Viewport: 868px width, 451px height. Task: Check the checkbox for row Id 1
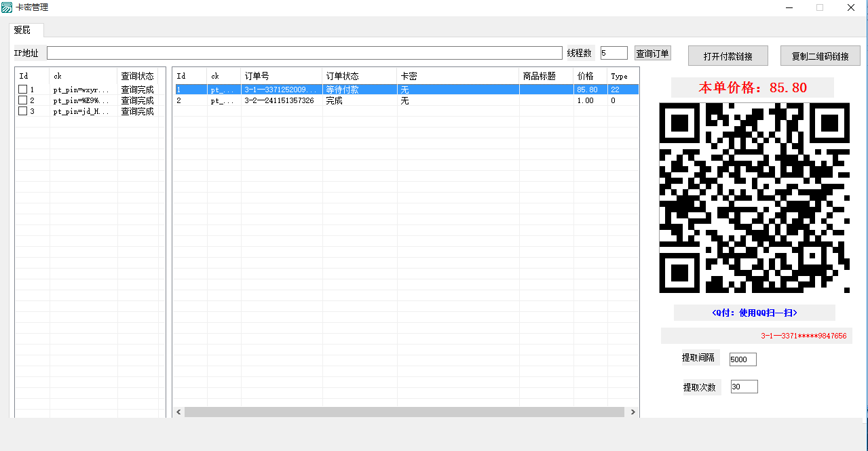pyautogui.click(x=22, y=89)
